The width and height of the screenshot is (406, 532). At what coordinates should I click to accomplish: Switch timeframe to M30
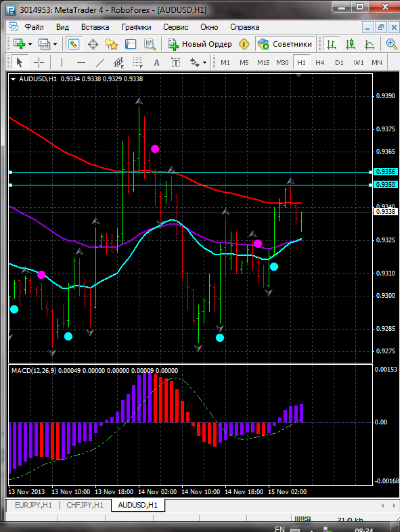tap(282, 63)
